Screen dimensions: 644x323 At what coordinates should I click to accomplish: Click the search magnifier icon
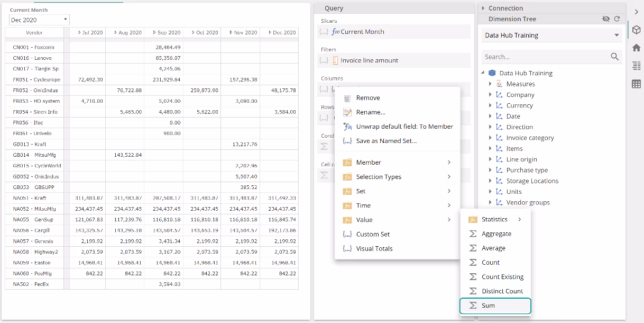tap(614, 57)
